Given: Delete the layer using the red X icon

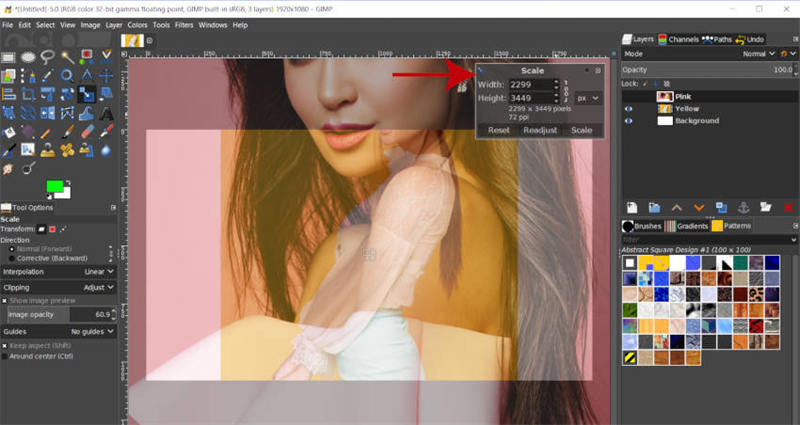Looking at the screenshot, I should point(786,207).
